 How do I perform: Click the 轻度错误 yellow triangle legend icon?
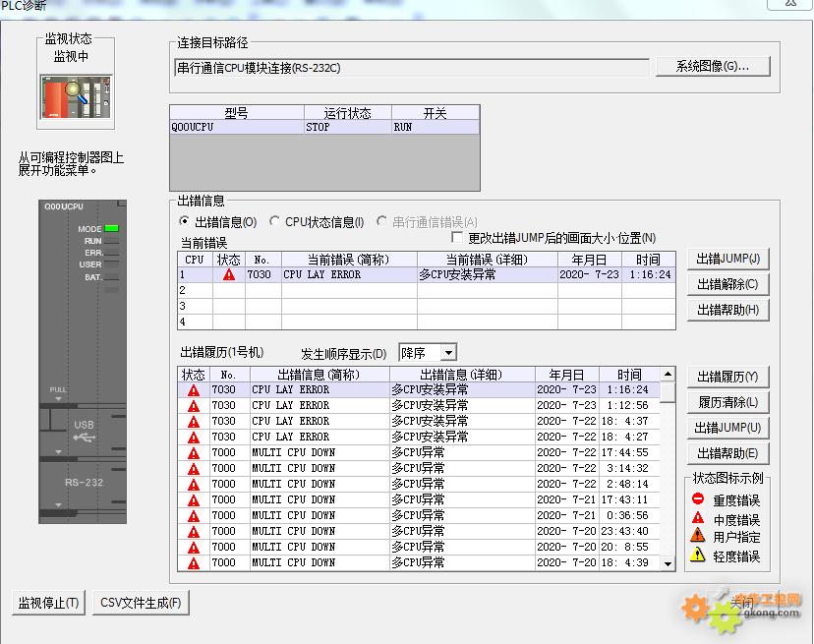[698, 555]
